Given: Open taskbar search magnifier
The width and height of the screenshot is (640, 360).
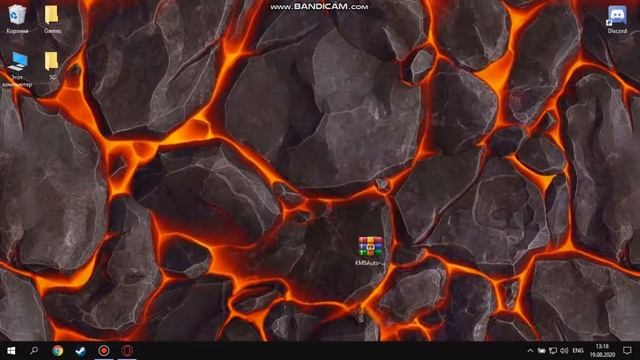Looking at the screenshot, I should coord(34,351).
